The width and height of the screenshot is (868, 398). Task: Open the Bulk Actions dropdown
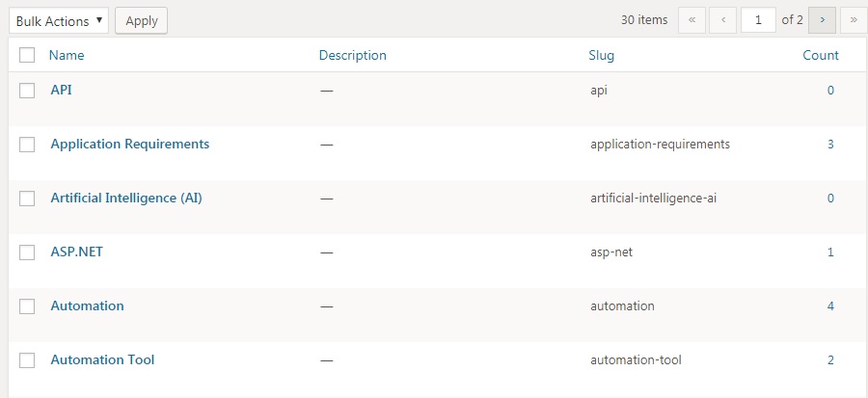[59, 20]
